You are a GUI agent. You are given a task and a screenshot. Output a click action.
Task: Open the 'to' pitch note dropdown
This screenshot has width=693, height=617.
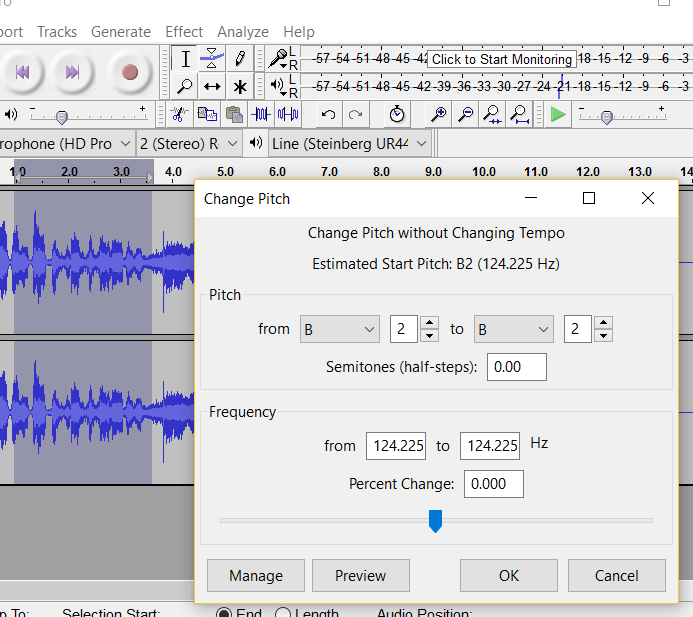click(514, 329)
